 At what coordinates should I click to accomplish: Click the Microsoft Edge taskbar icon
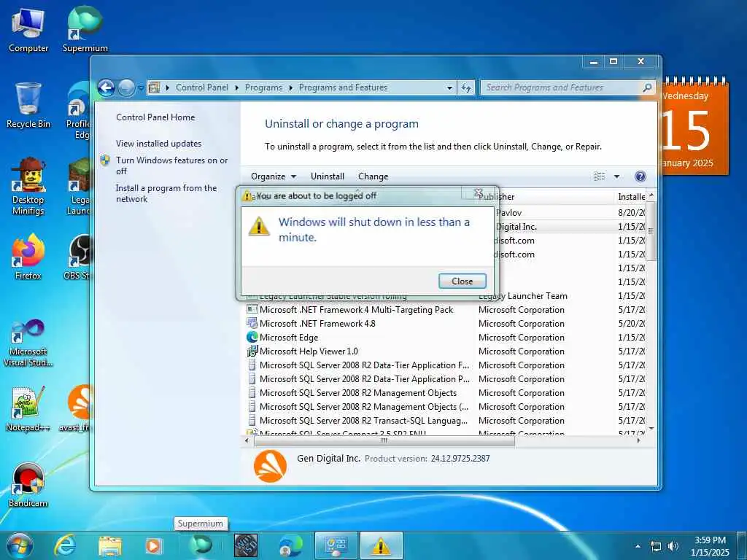click(290, 545)
